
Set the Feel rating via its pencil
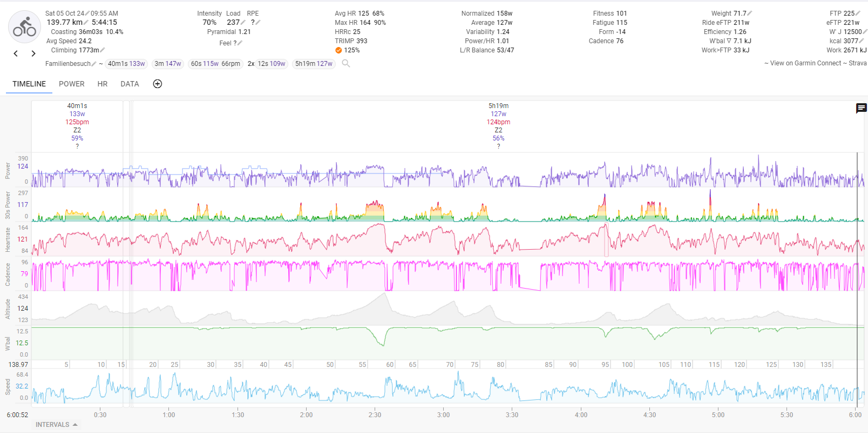(240, 43)
